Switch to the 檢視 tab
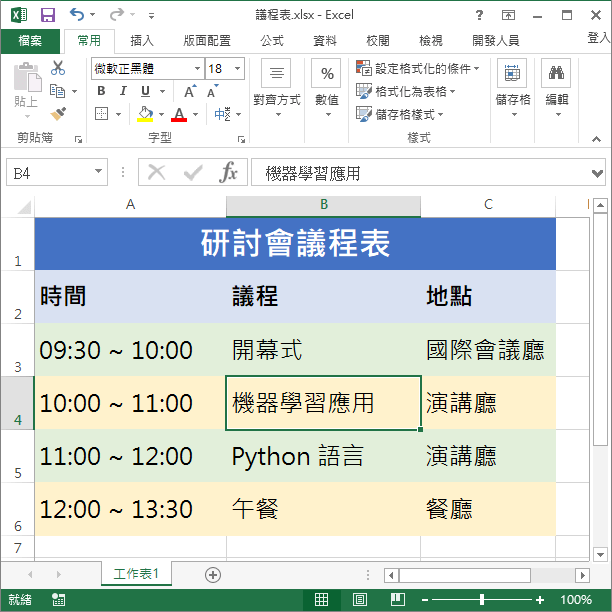 (x=431, y=41)
